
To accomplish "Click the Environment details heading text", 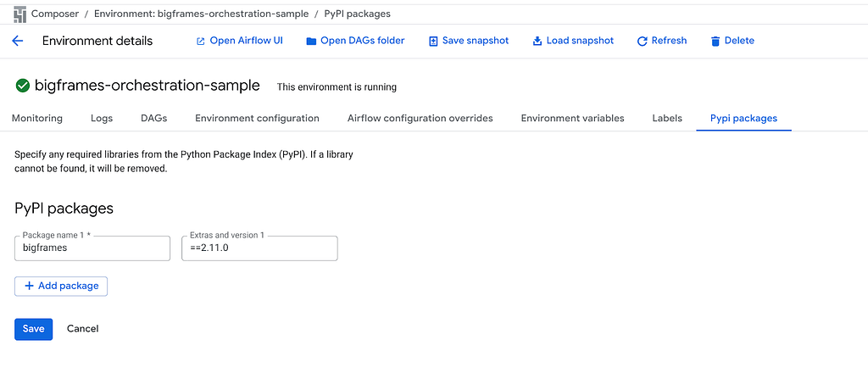I will tap(97, 41).
